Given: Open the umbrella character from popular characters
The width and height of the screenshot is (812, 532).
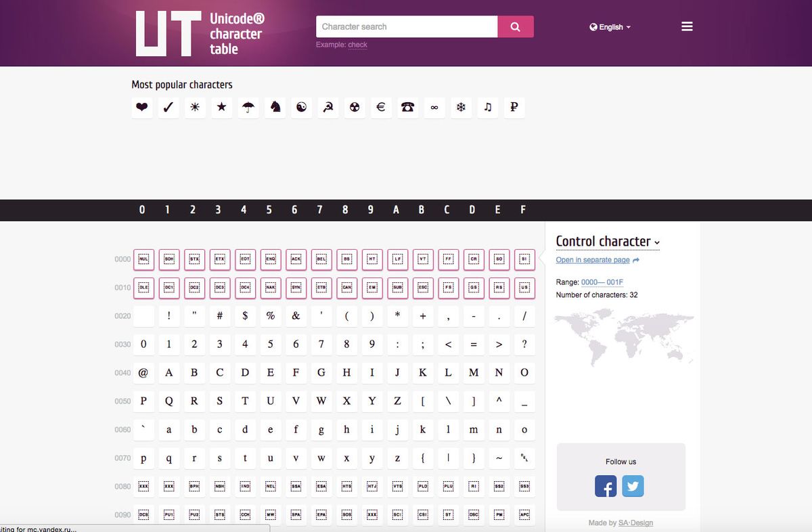Looking at the screenshot, I should click(248, 107).
